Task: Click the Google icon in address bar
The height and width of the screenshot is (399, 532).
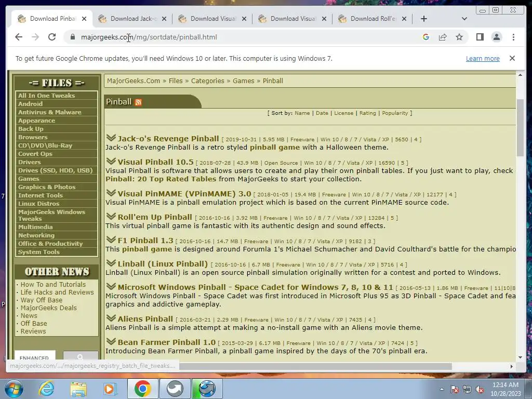Action: click(x=426, y=37)
